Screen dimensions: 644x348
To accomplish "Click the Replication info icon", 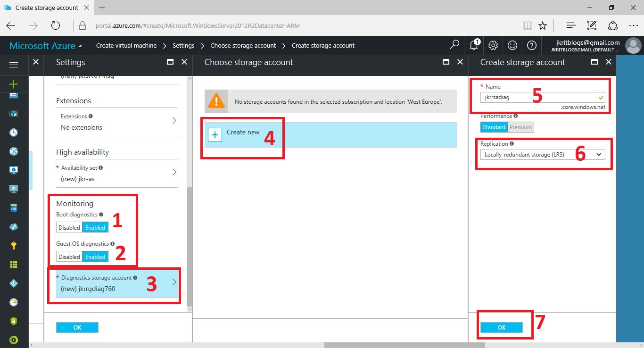I will (512, 144).
